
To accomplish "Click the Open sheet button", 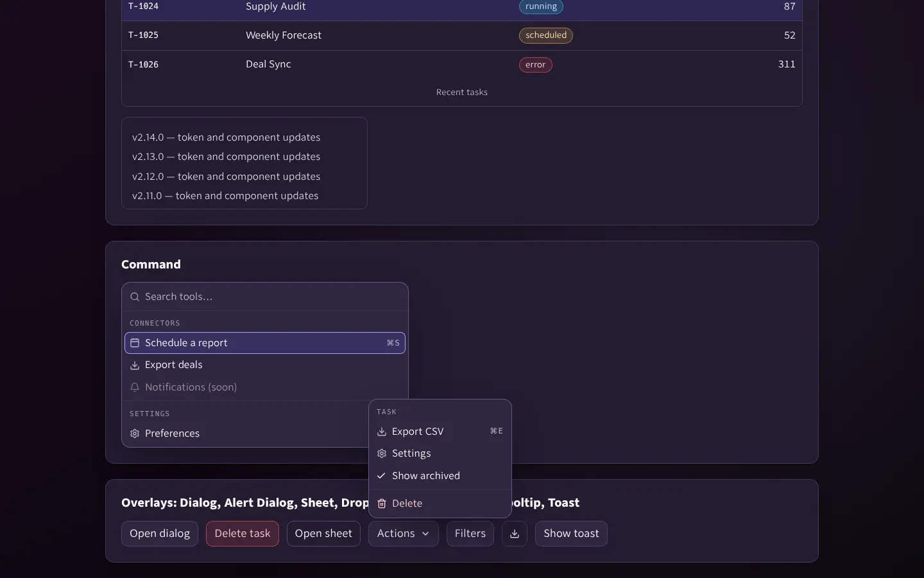I will (x=323, y=534).
